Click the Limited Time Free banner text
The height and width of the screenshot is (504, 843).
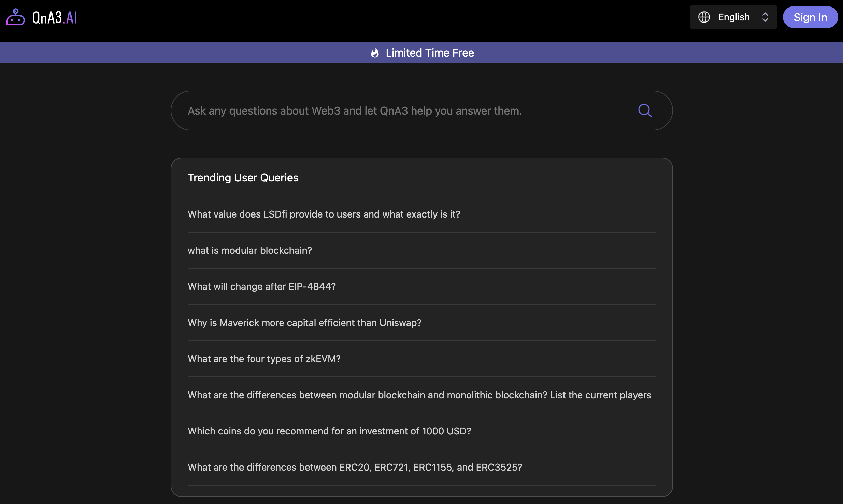[x=430, y=53]
